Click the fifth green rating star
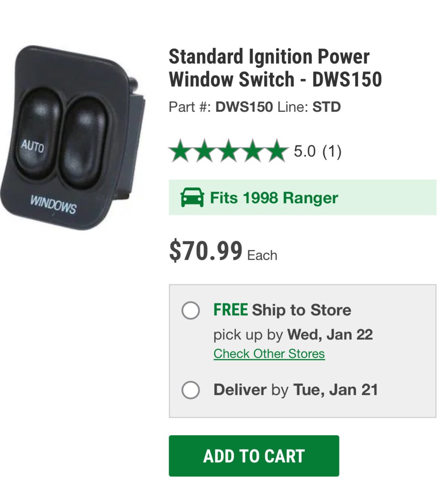 [276, 151]
